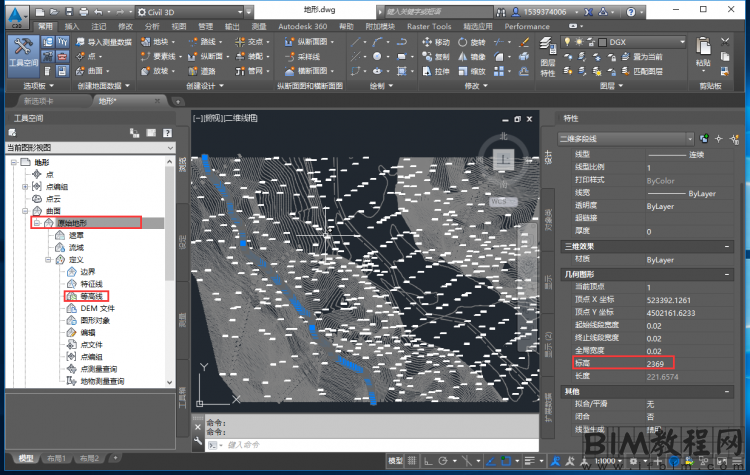Toggle the Prospector toolspace tab icon
The height and width of the screenshot is (475, 750).
(47, 42)
